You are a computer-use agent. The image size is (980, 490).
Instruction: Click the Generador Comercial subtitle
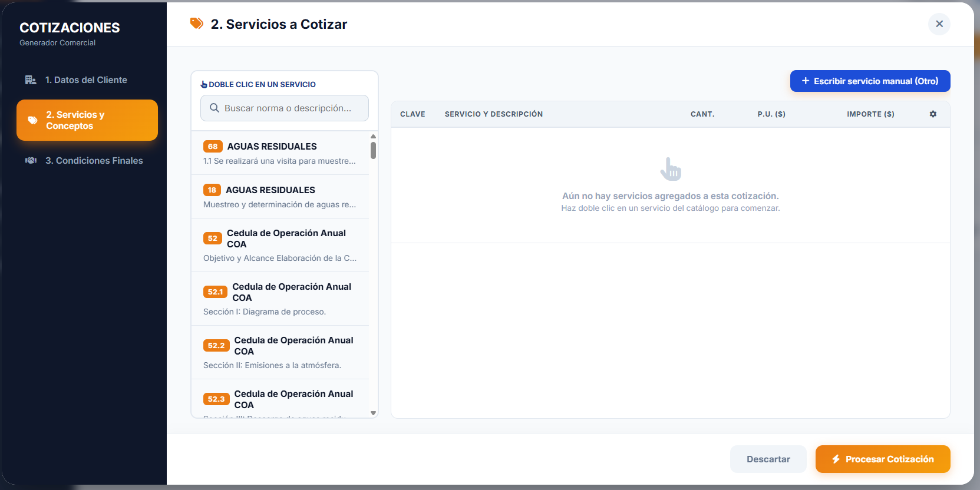pos(57,43)
